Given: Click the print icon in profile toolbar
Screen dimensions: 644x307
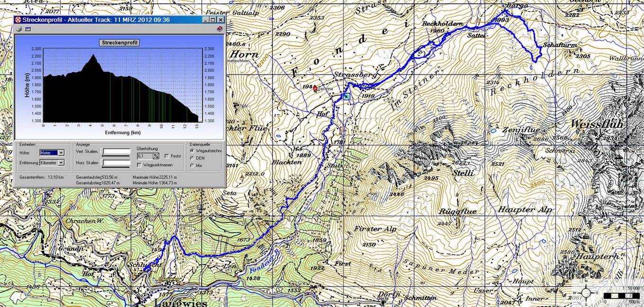Looking at the screenshot, I should [19, 29].
